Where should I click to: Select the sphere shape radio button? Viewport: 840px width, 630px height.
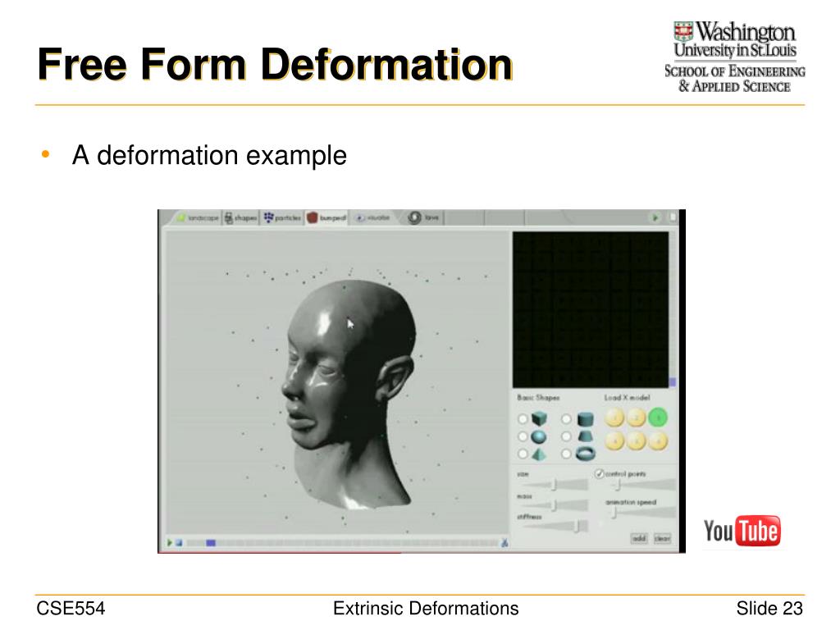coord(523,436)
